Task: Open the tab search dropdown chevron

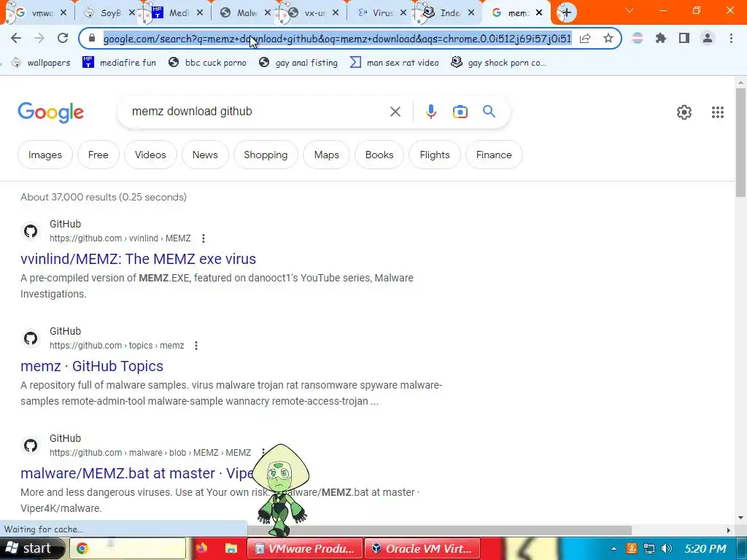Action: [x=629, y=10]
